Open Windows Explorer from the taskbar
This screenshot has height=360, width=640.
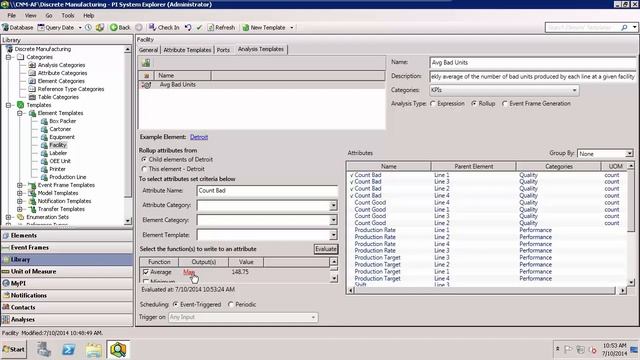coord(93,350)
